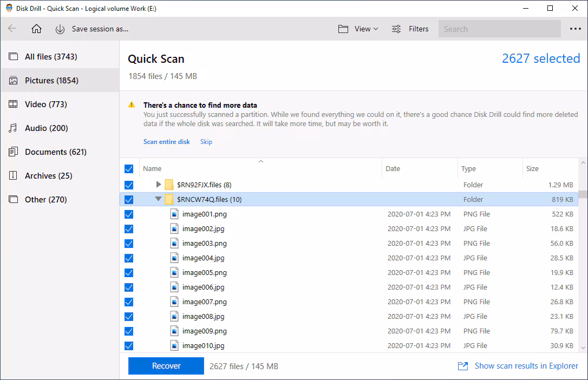
Task: Uncheck the image002.jpg checkbox
Action: click(x=129, y=228)
